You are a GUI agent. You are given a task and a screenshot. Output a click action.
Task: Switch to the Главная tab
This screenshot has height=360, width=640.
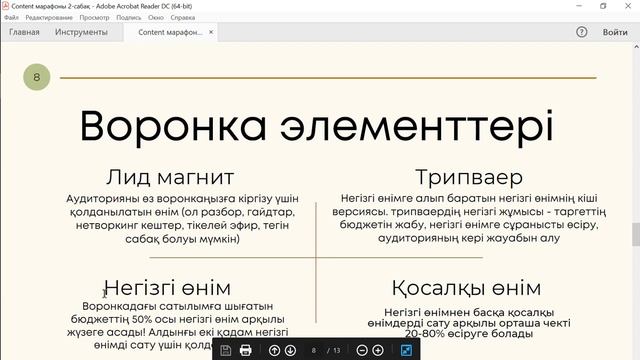click(x=24, y=32)
